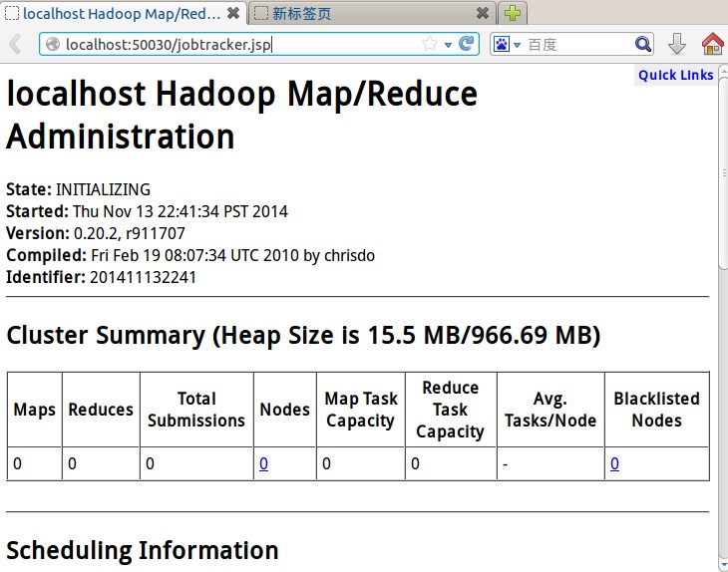Close the 新标签页 tab
The image size is (728, 572).
click(483, 13)
